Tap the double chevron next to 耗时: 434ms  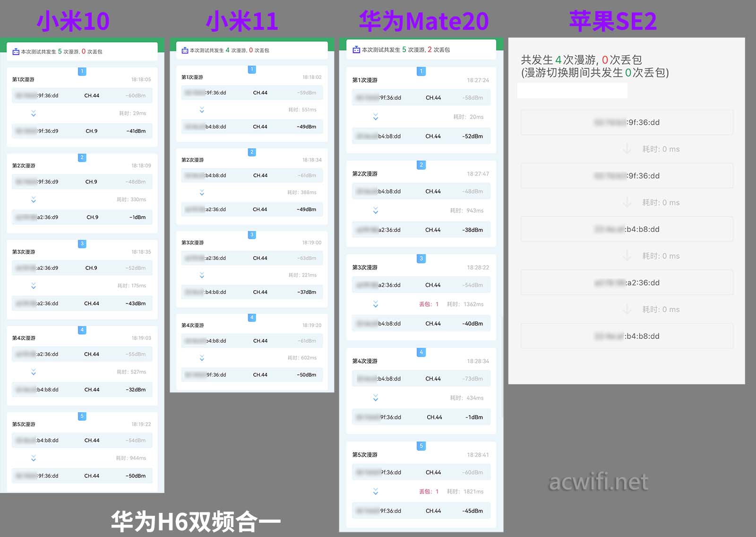click(376, 398)
